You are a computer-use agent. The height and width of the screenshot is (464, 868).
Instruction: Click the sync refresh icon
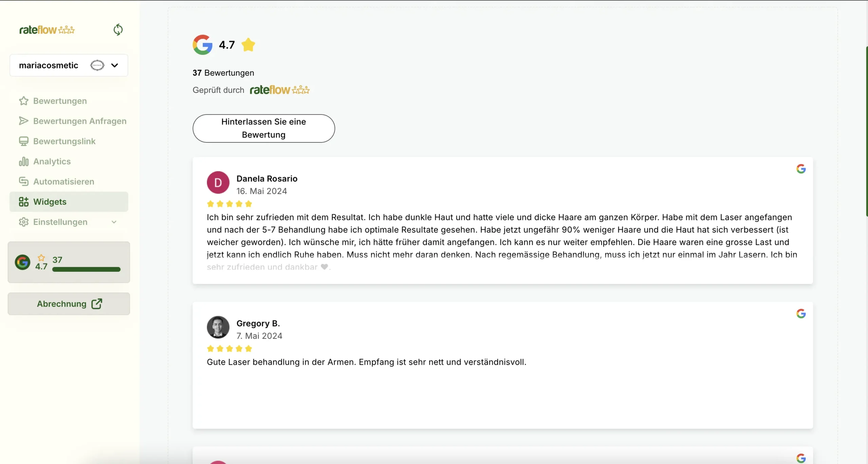click(118, 30)
